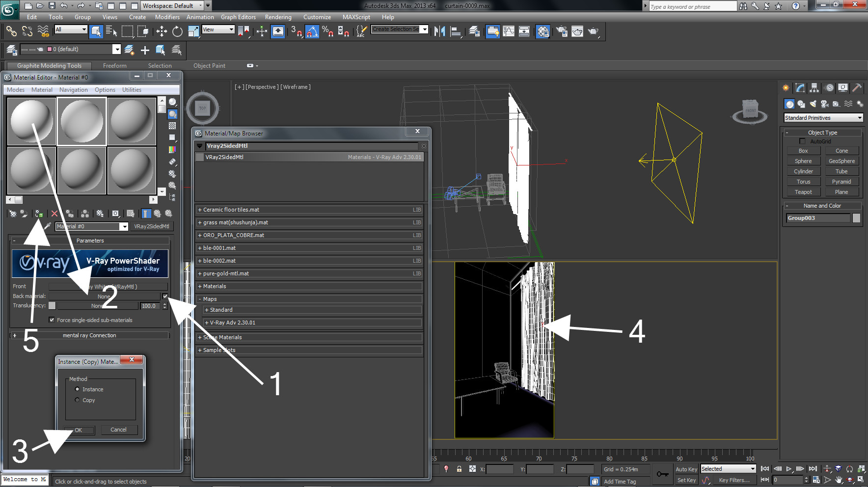Open the Standard Primitives dropdown

point(823,118)
